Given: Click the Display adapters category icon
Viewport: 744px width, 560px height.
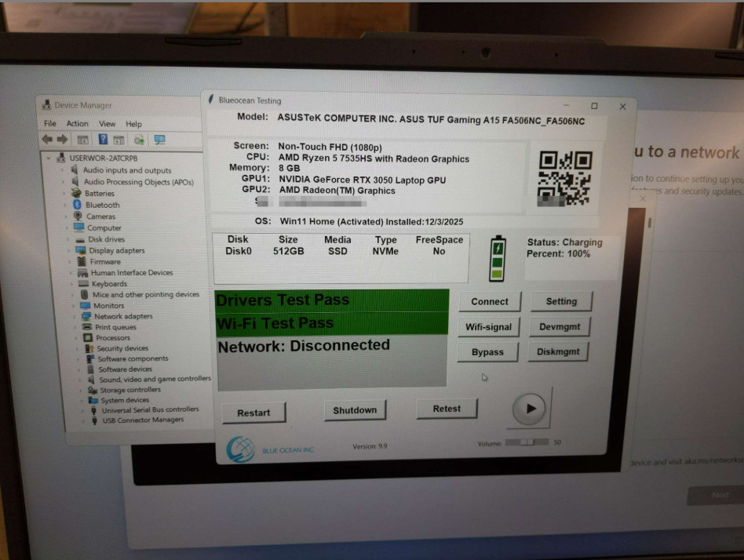Looking at the screenshot, I should click(x=81, y=250).
